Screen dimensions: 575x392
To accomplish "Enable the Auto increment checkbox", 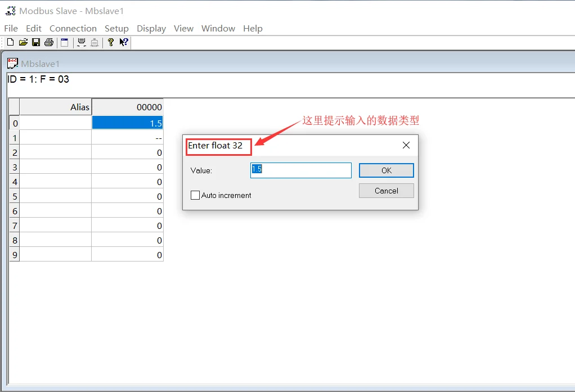I will click(x=195, y=195).
